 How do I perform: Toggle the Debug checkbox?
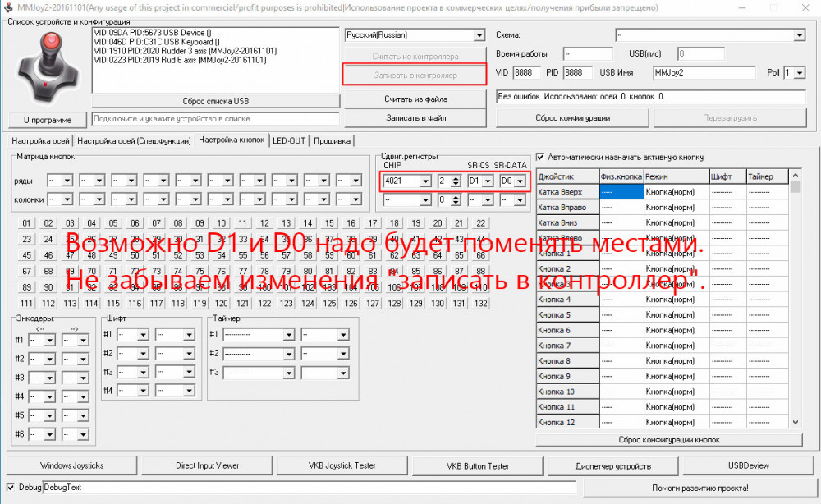(x=11, y=488)
